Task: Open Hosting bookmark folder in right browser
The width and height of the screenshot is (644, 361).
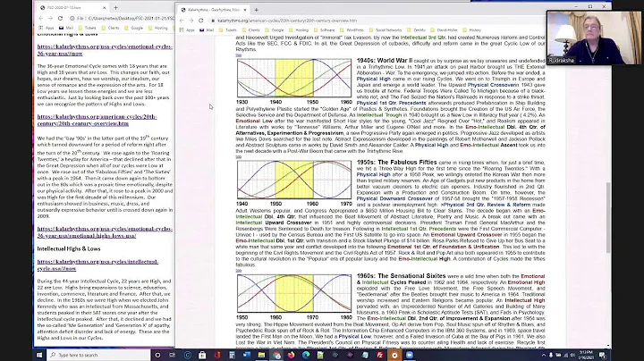Action: (x=299, y=30)
